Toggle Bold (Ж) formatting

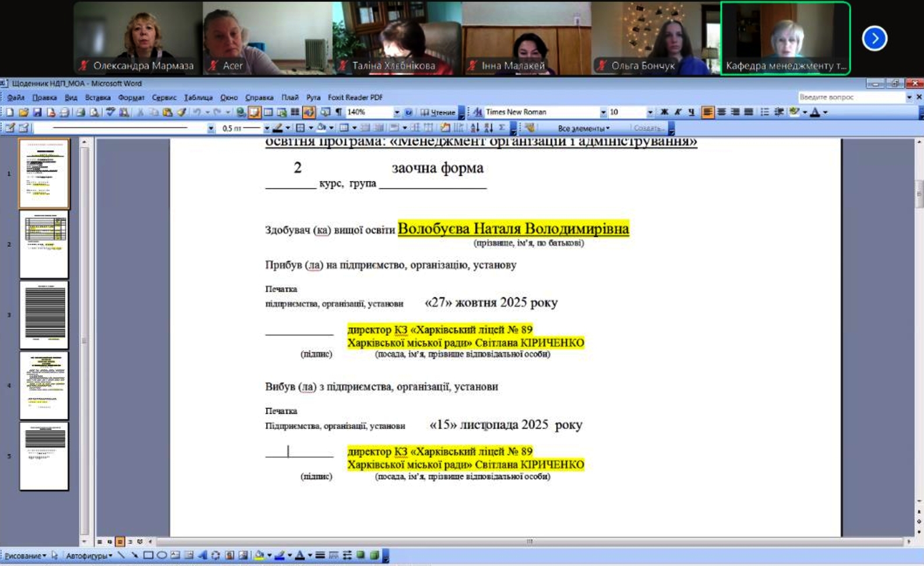664,112
